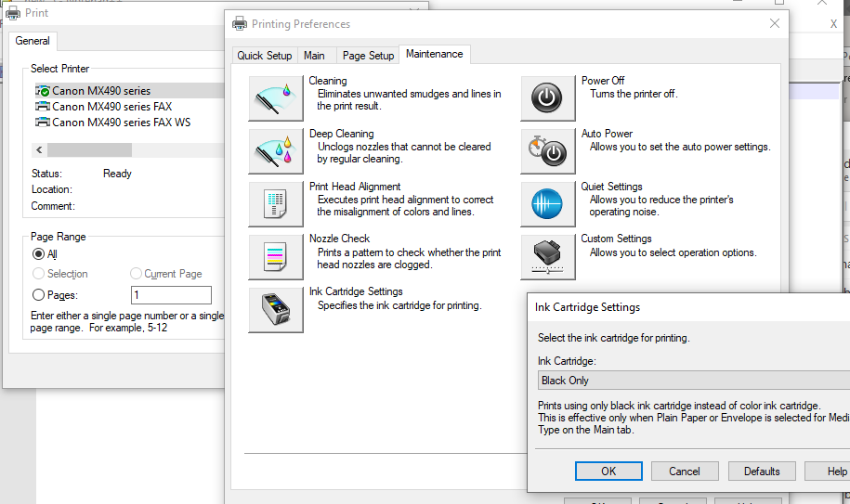This screenshot has width=850, height=504.
Task: Open Quiet Settings icon
Action: coord(547,204)
